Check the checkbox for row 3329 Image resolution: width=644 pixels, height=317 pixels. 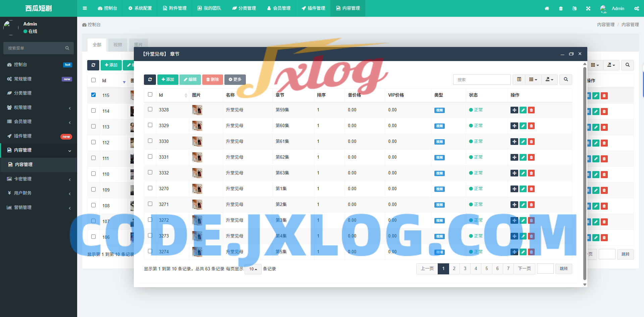[150, 125]
